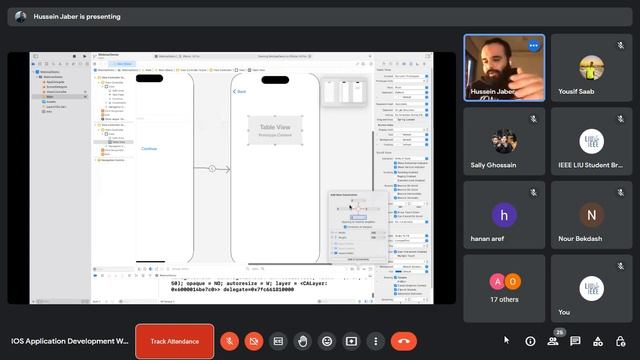Turn on captions in Meet

tap(278, 341)
